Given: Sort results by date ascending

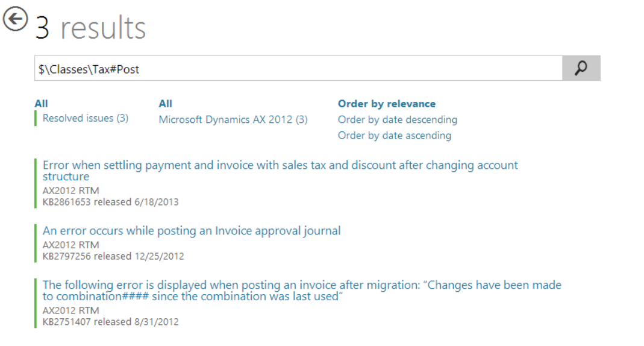Looking at the screenshot, I should tap(394, 135).
